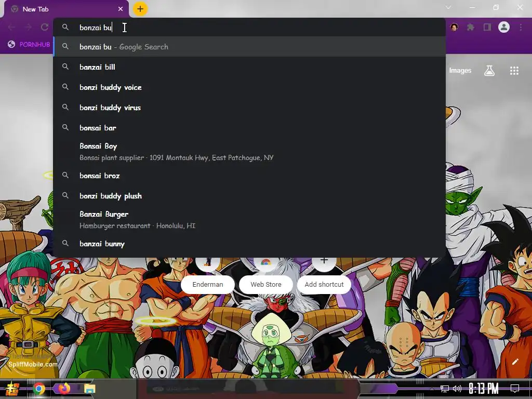Open network status tray icon
Viewport: 532px width, 399px height.
click(x=445, y=389)
